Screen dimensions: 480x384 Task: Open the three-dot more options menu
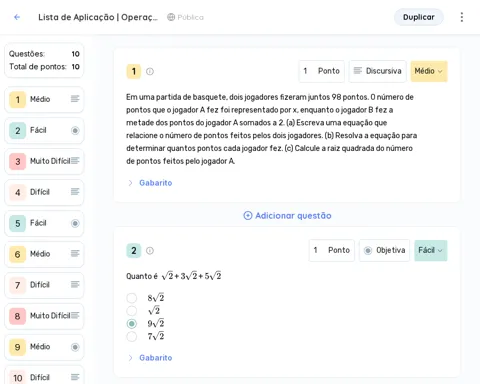pos(462,17)
